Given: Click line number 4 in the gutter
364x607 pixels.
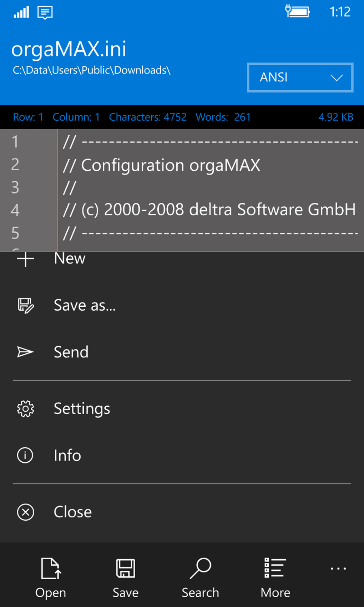Looking at the screenshot, I should click(15, 210).
